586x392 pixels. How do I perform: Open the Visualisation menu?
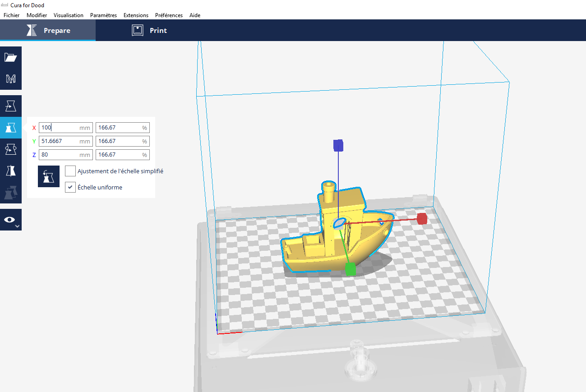coord(69,15)
